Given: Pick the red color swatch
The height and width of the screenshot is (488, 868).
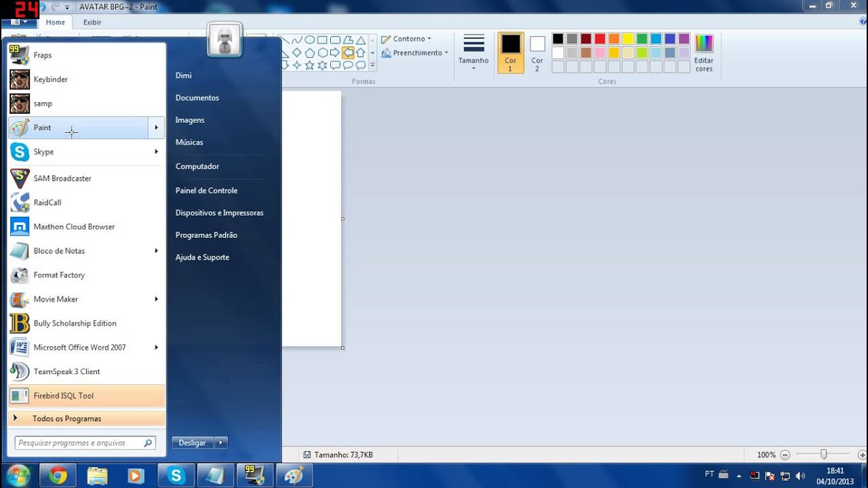Looking at the screenshot, I should [x=599, y=39].
